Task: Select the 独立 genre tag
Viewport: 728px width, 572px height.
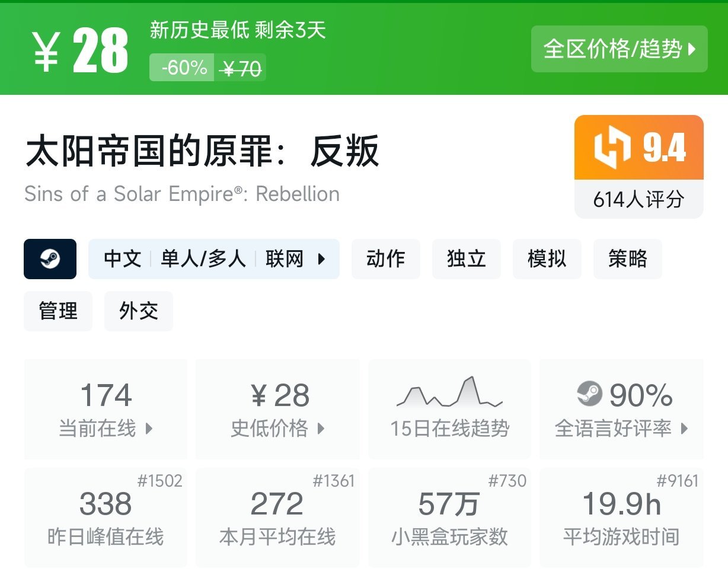Action: tap(466, 259)
